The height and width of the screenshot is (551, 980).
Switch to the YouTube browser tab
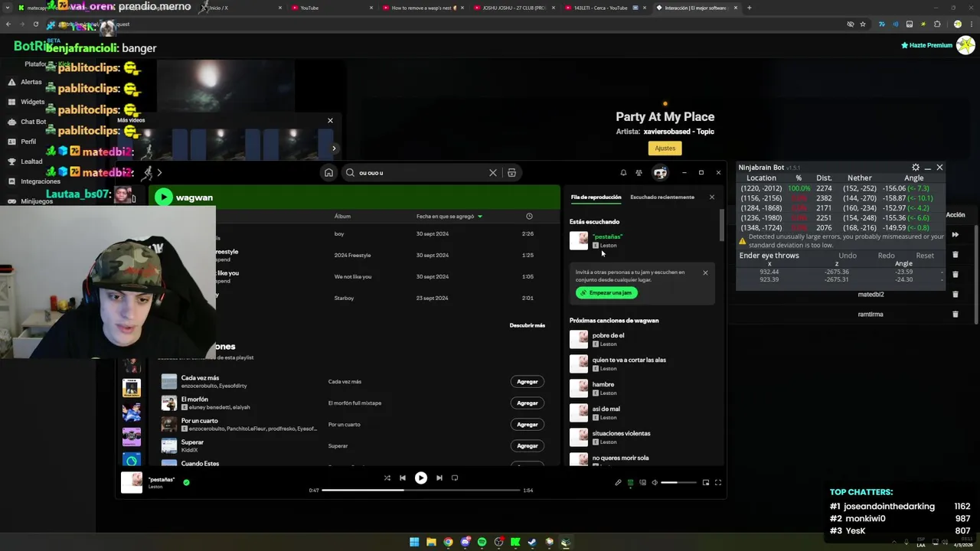coord(329,8)
